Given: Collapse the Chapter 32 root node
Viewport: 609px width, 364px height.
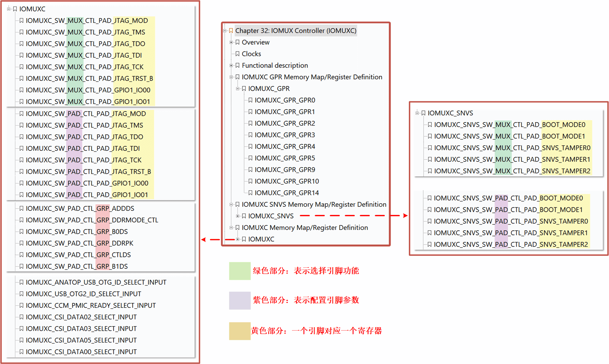Looking at the screenshot, I should (225, 31).
